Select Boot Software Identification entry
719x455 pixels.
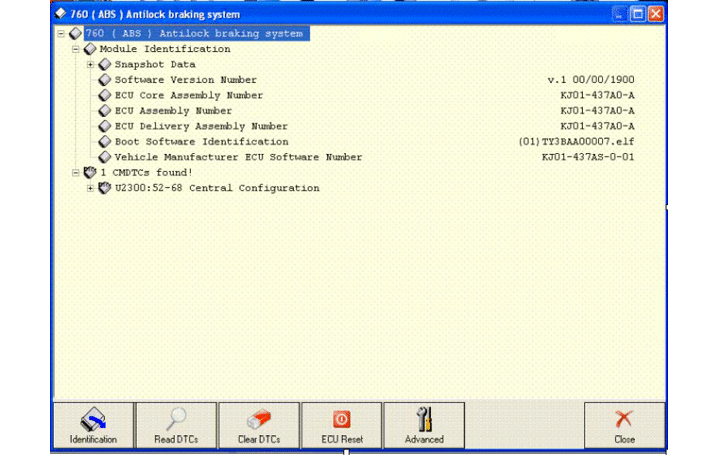201,142
